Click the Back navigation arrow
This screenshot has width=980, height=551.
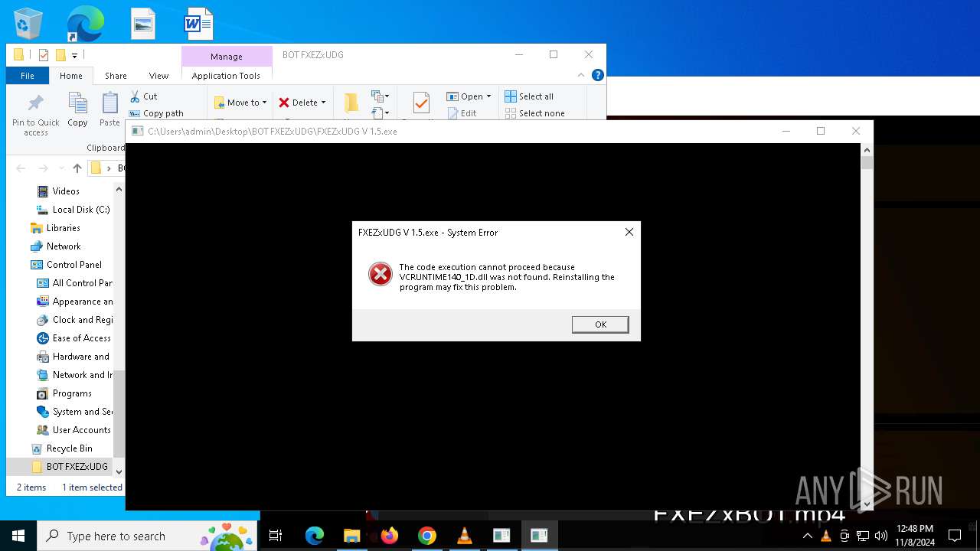(x=21, y=168)
